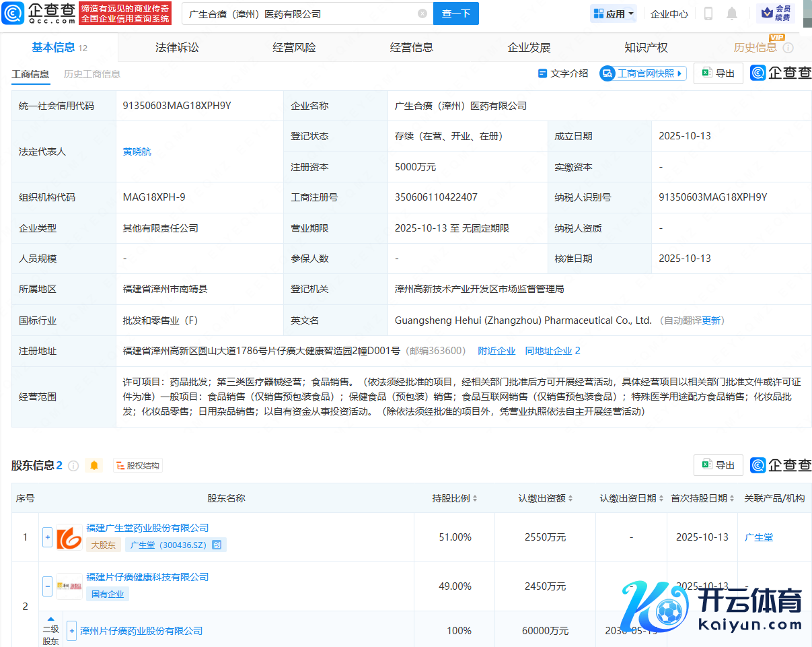Open the 应用 dropdown menu

tap(613, 13)
